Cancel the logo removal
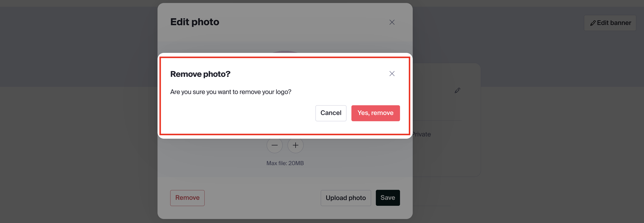 coord(331,113)
